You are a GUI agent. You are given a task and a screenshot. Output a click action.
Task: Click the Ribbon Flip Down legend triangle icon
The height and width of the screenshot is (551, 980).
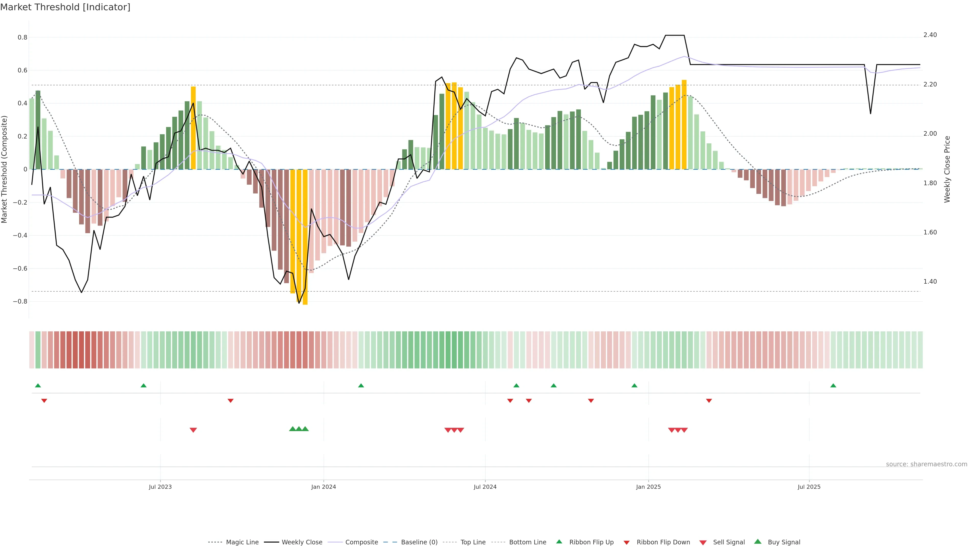[x=627, y=542]
